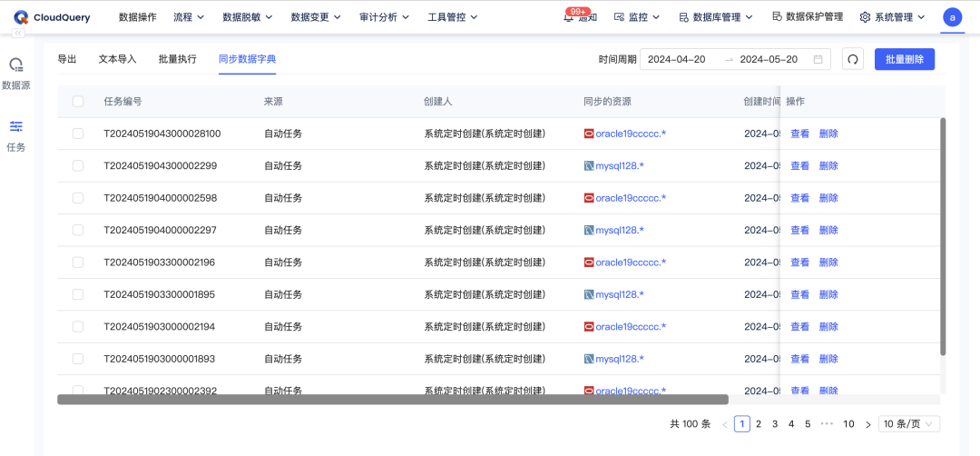This screenshot has height=456, width=980.
Task: Click the 任务编号 column header
Action: (122, 102)
